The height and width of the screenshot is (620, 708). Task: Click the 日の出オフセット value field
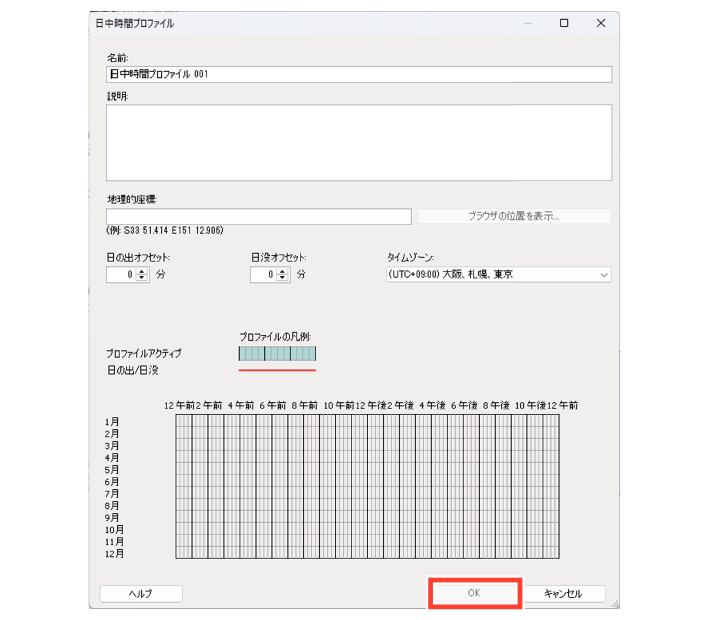tap(121, 274)
